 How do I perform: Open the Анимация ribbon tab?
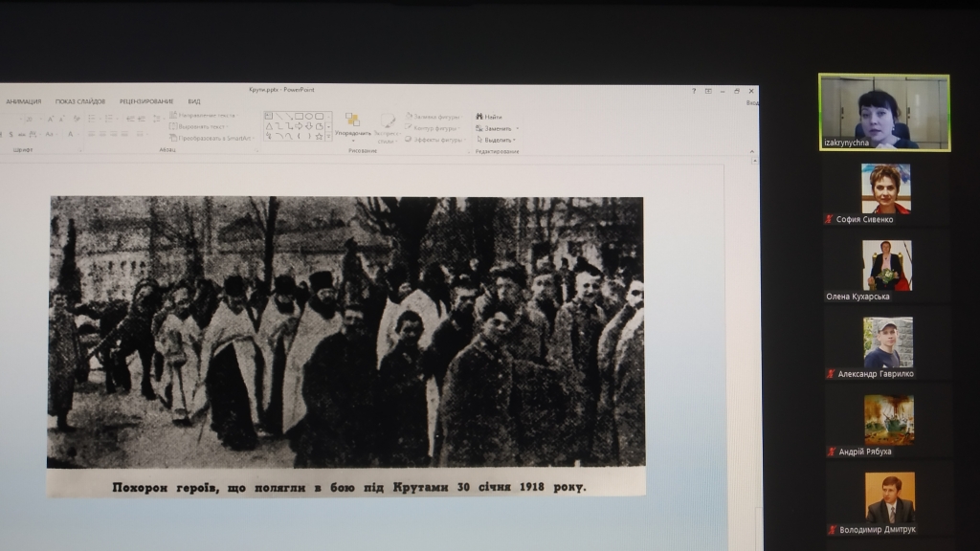(24, 101)
